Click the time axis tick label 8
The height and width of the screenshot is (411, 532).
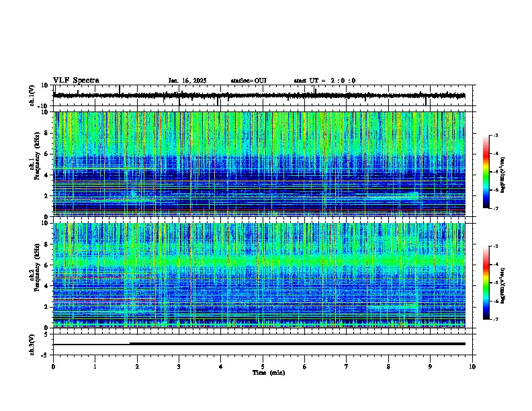pyautogui.click(x=388, y=367)
